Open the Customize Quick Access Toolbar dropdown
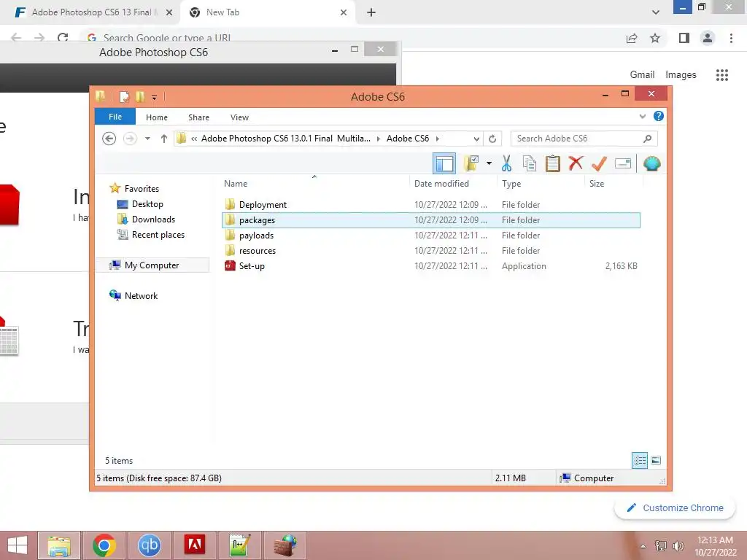Image resolution: width=747 pixels, height=560 pixels. tap(154, 97)
